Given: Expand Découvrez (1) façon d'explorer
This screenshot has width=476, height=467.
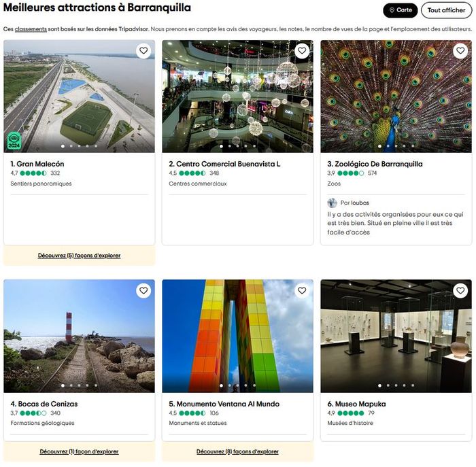Looking at the screenshot, I should click(x=79, y=451).
